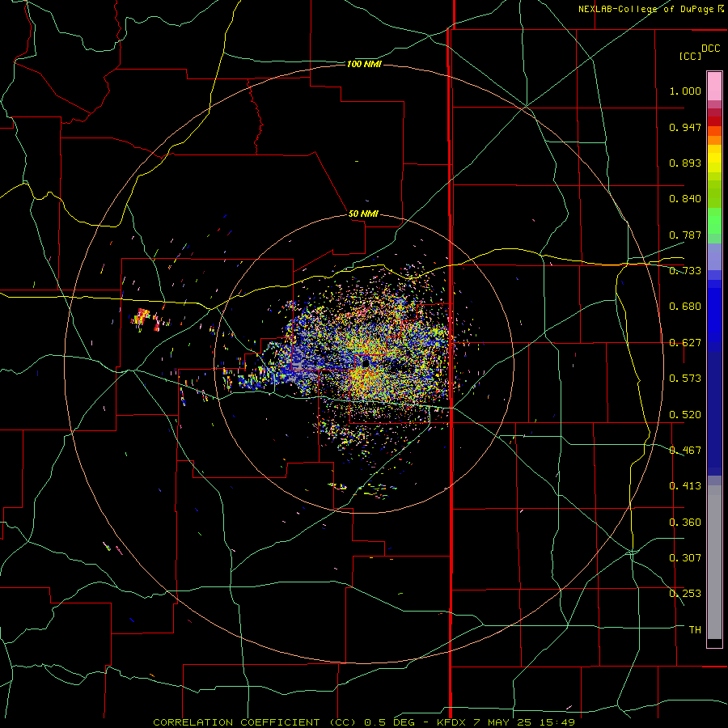728x728 pixels.
Task: Select the 0.947 scale value
Action: [x=685, y=127]
